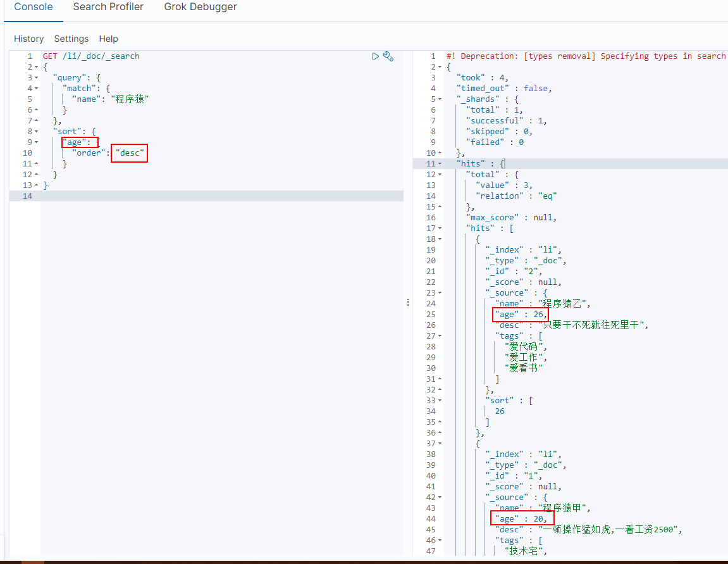
Task: Collapse the "query" block on line 3
Action: (x=37, y=78)
